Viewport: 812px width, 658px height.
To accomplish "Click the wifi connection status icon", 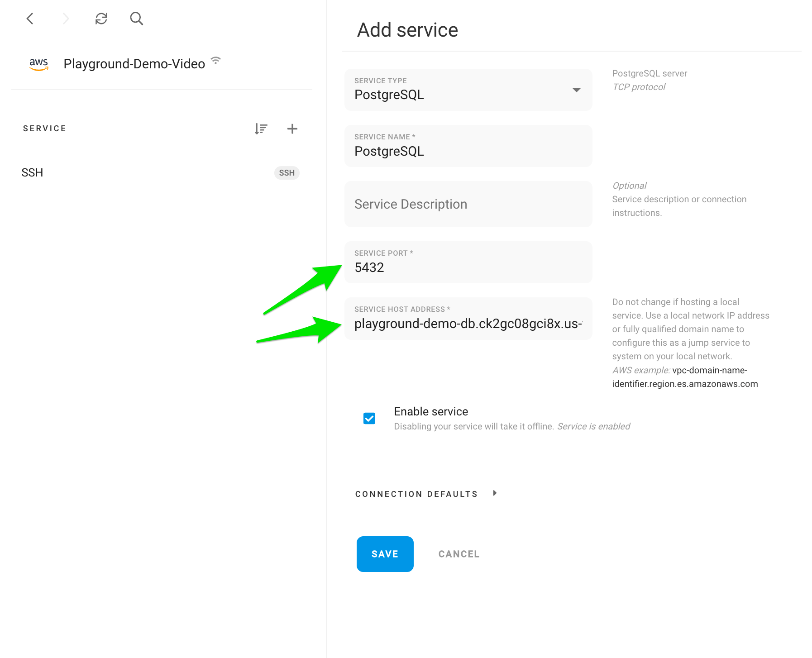I will click(216, 61).
